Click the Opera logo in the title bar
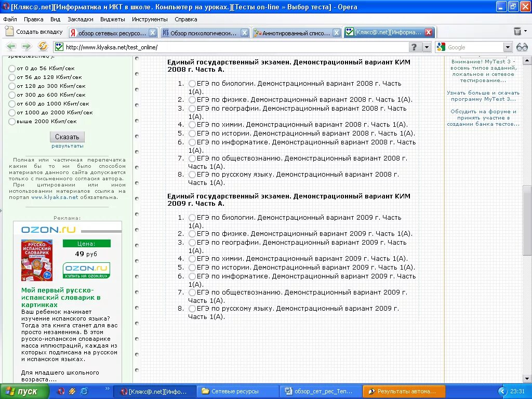Screen dimensions: 532x399 pos(6,7)
